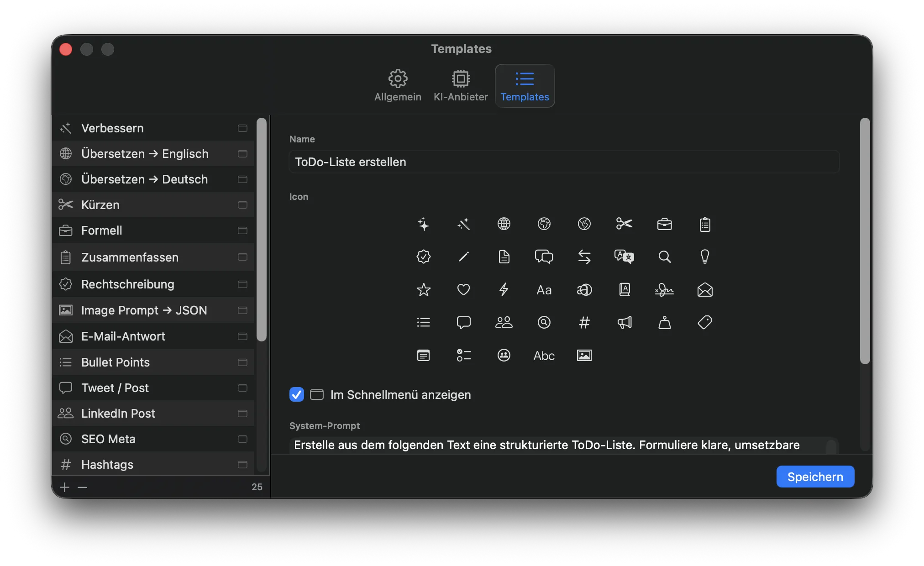Image resolution: width=924 pixels, height=566 pixels.
Task: Pick the globe icon from the icon grid
Action: (504, 224)
